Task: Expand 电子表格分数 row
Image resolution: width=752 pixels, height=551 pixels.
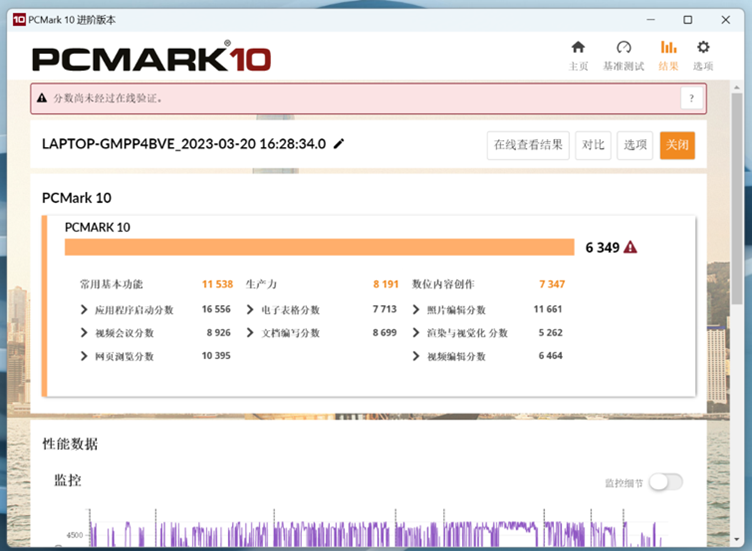Action: point(250,310)
